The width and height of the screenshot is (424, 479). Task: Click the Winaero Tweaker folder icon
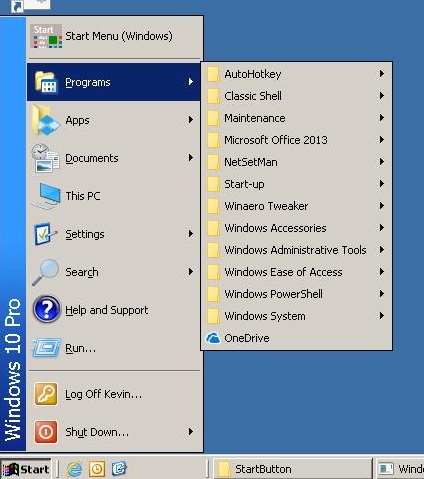(213, 206)
